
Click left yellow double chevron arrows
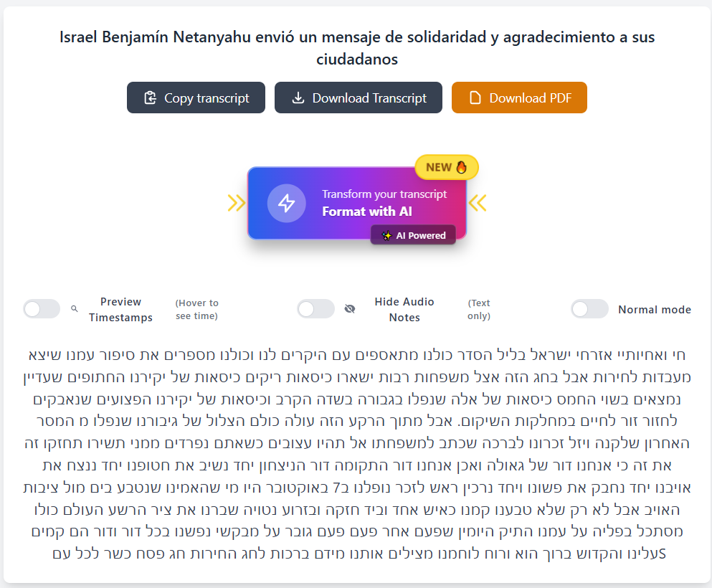237,203
